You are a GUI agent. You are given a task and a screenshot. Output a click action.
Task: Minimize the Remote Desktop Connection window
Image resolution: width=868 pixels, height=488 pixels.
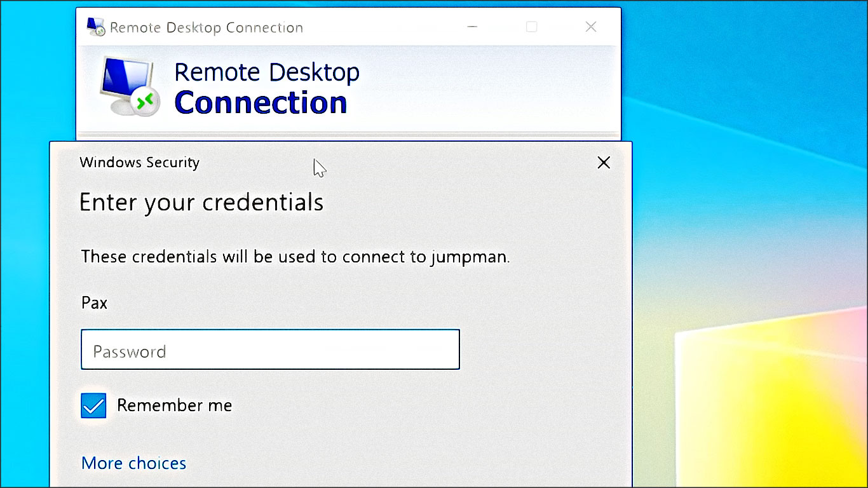tap(471, 27)
